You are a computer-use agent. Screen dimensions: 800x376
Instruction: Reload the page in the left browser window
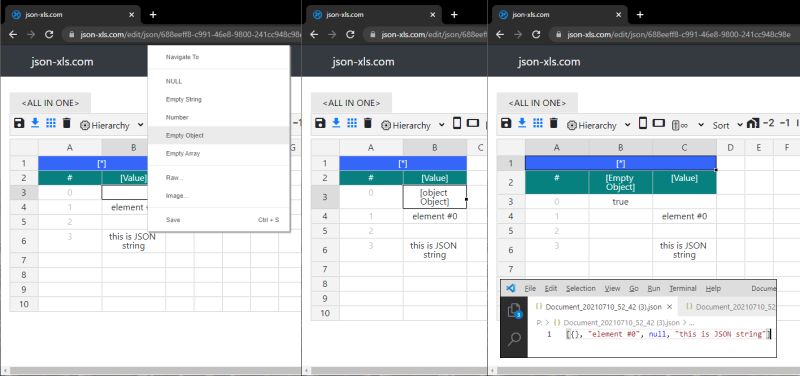(49, 34)
